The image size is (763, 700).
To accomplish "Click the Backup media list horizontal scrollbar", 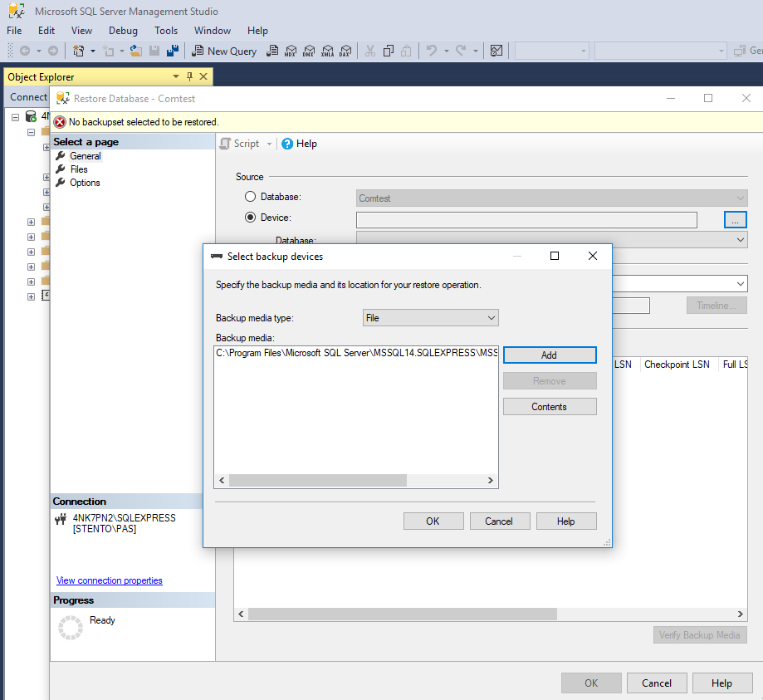I will click(x=317, y=481).
